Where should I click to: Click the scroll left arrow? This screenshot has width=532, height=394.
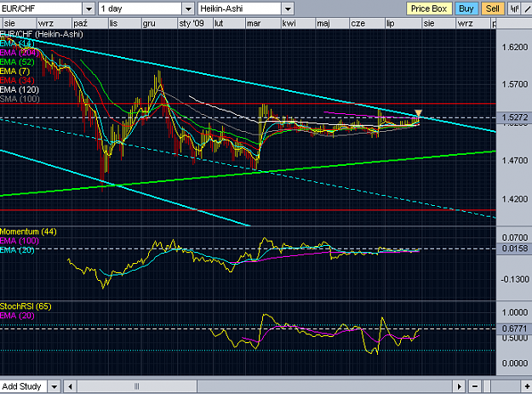71,386
